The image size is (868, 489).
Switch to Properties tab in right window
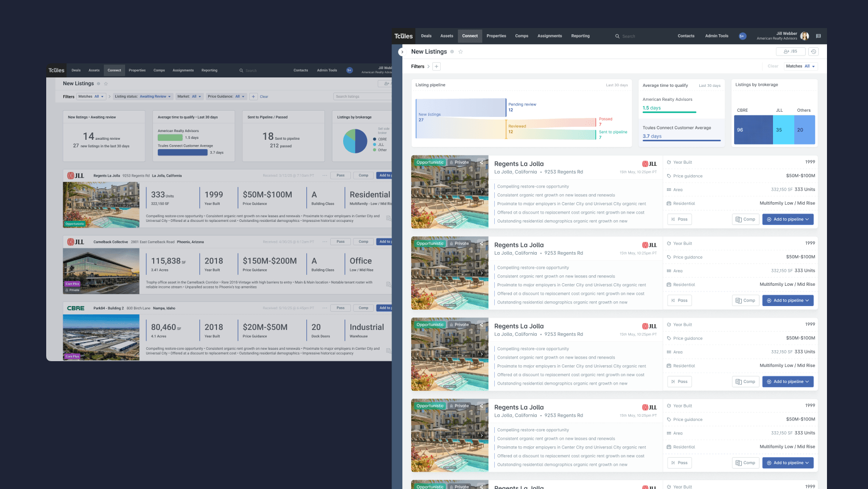pyautogui.click(x=496, y=36)
